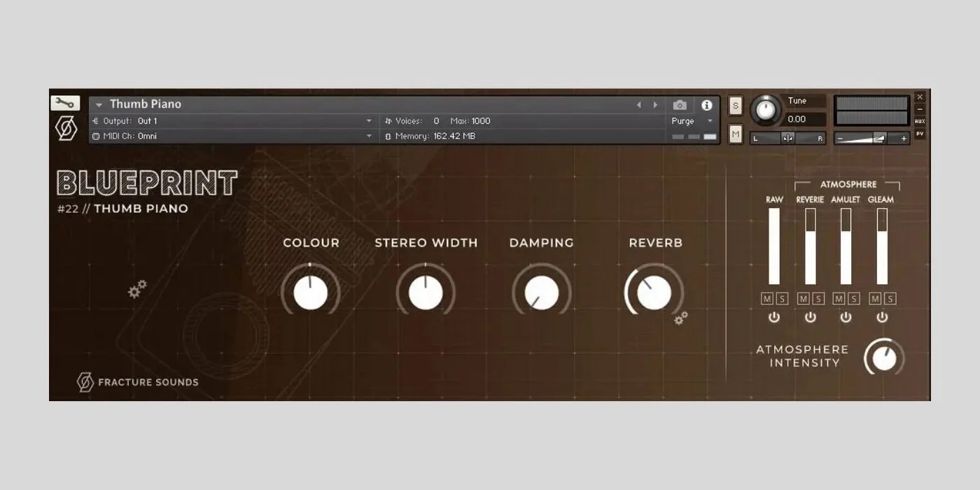
Task: Click the #22 // THUMB PIANO subtitle
Action: 123,209
